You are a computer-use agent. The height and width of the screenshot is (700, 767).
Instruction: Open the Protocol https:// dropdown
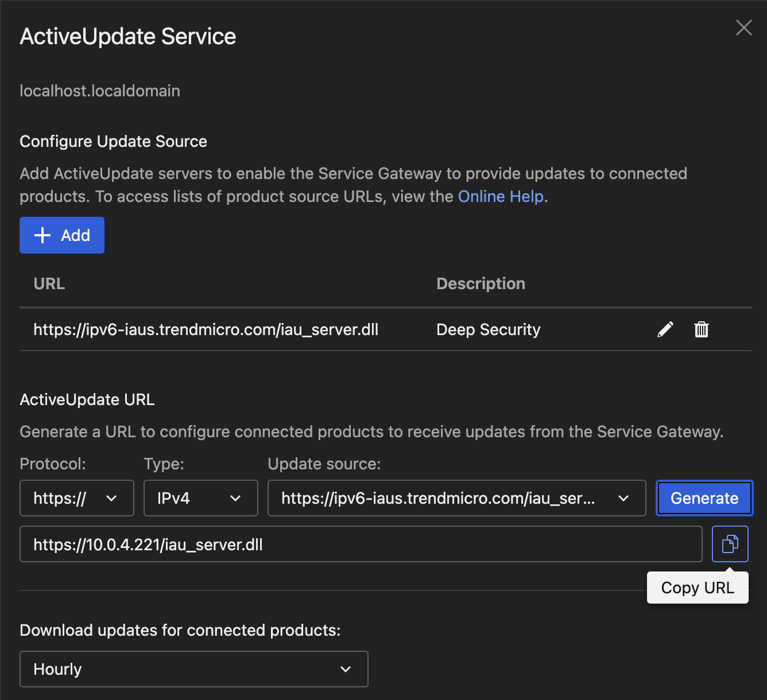point(77,498)
